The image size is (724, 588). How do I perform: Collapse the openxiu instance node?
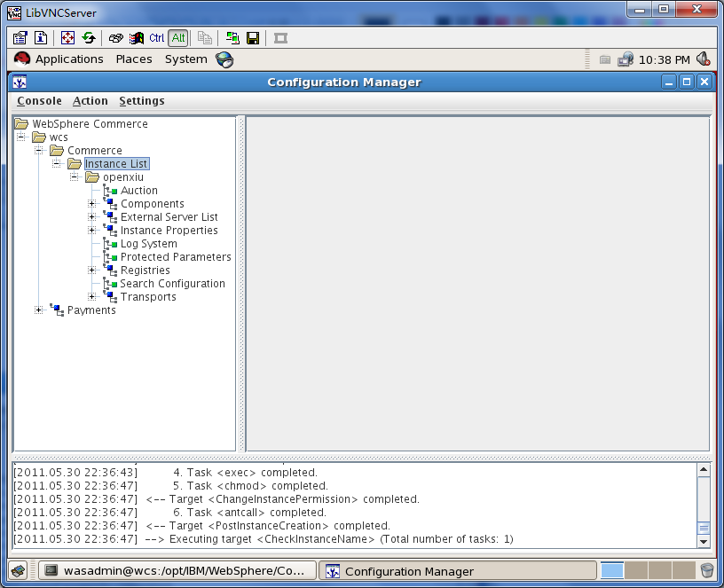point(74,177)
